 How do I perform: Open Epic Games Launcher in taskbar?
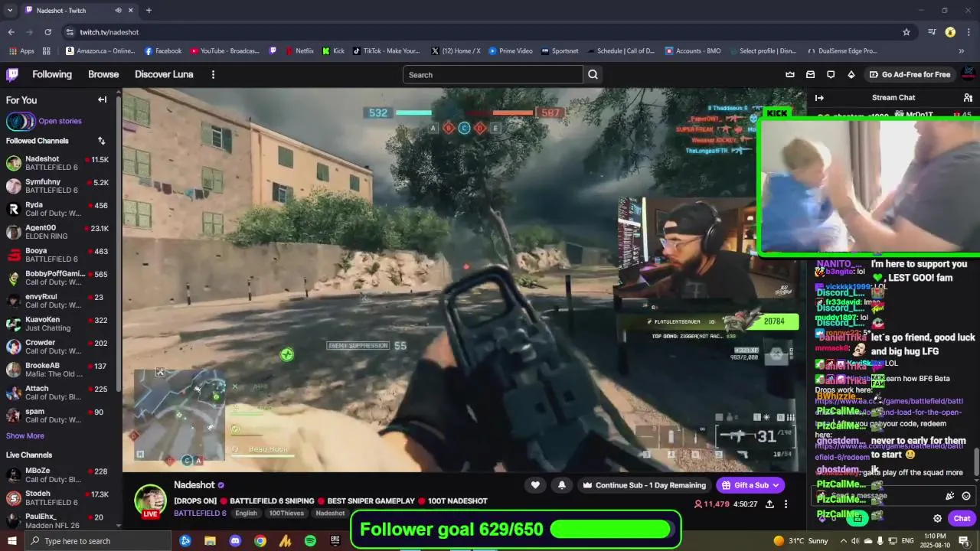pyautogui.click(x=335, y=541)
